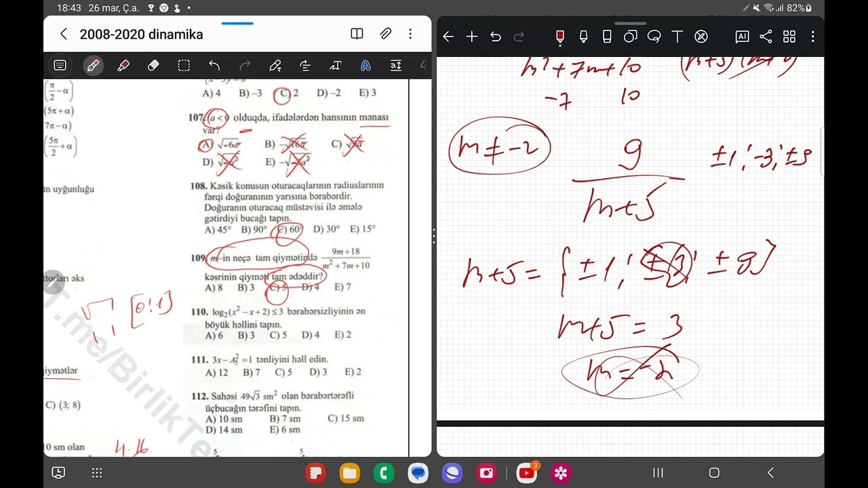Image resolution: width=868 pixels, height=488 pixels.
Task: Redo stroke in the left note
Action: click(245, 66)
